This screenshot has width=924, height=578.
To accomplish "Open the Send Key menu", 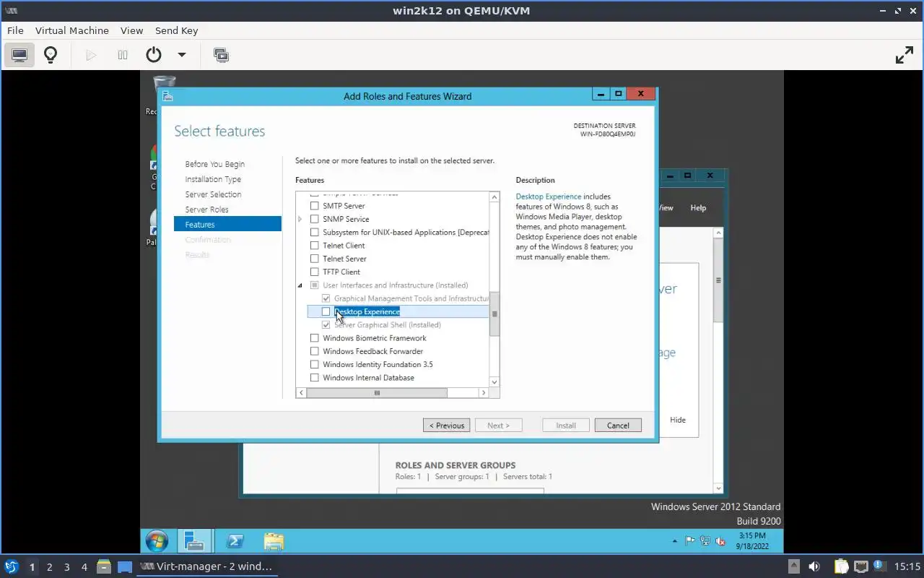I will pyautogui.click(x=176, y=30).
